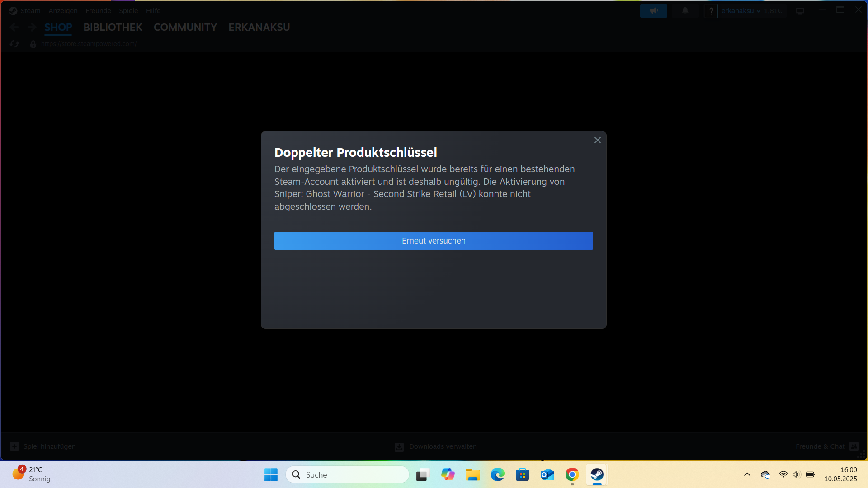The height and width of the screenshot is (488, 868).
Task: Open notifications via bell icon
Action: coord(685,10)
